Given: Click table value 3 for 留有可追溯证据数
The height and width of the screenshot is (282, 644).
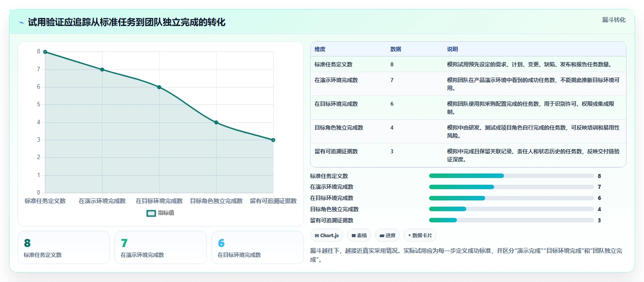Looking at the screenshot, I should [x=392, y=151].
